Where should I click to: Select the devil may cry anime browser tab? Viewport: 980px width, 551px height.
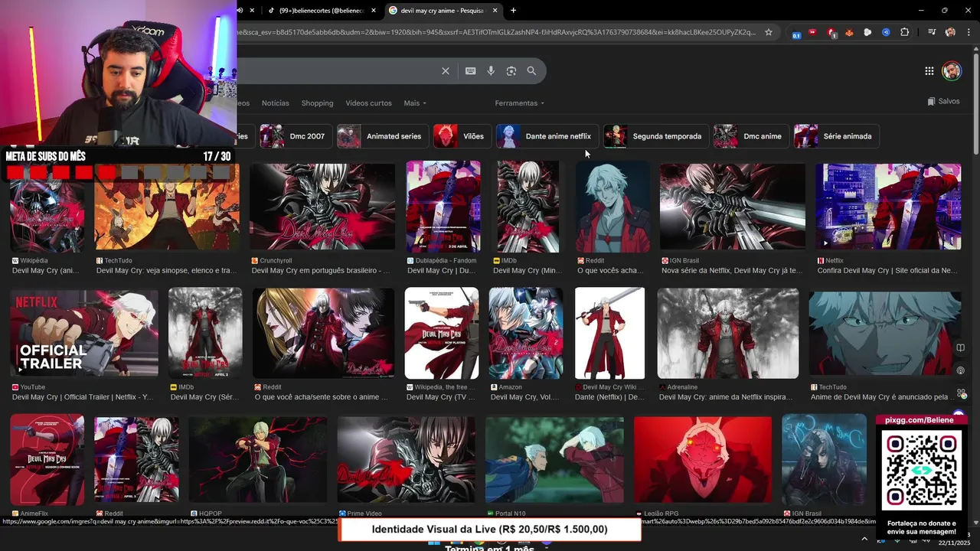pos(443,10)
